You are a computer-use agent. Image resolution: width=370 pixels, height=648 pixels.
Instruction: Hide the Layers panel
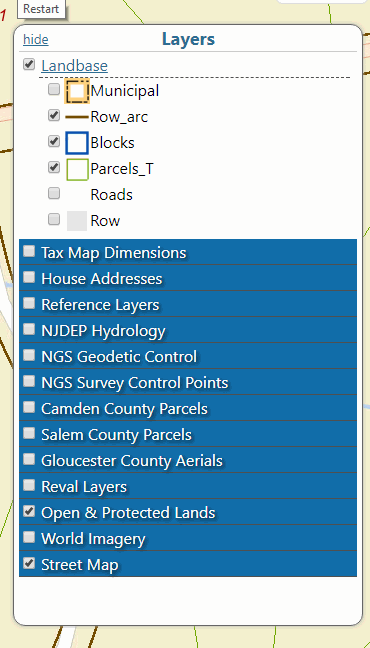pos(36,40)
